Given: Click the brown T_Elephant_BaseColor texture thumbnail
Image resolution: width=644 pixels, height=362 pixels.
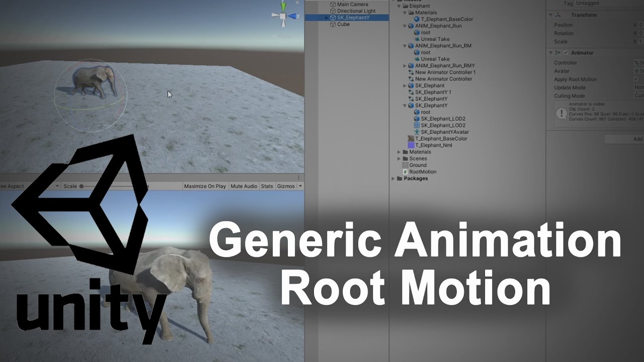Looking at the screenshot, I should [411, 139].
